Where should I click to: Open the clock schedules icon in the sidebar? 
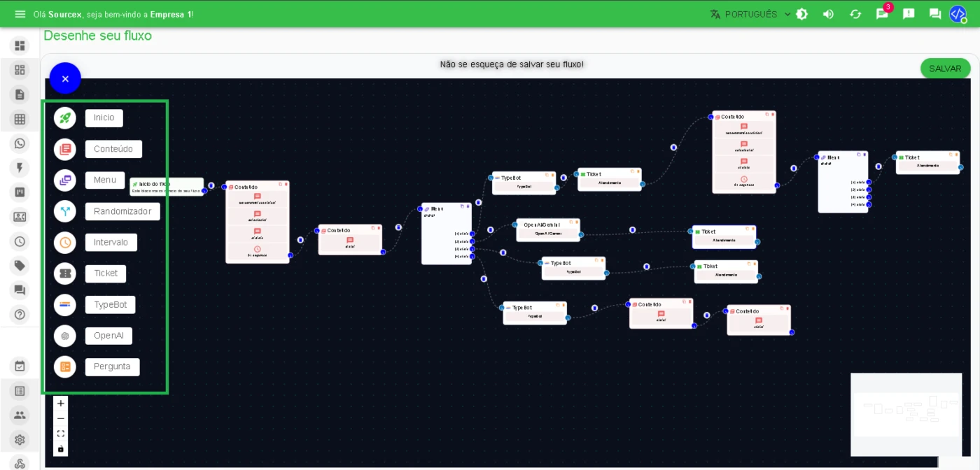(20, 241)
